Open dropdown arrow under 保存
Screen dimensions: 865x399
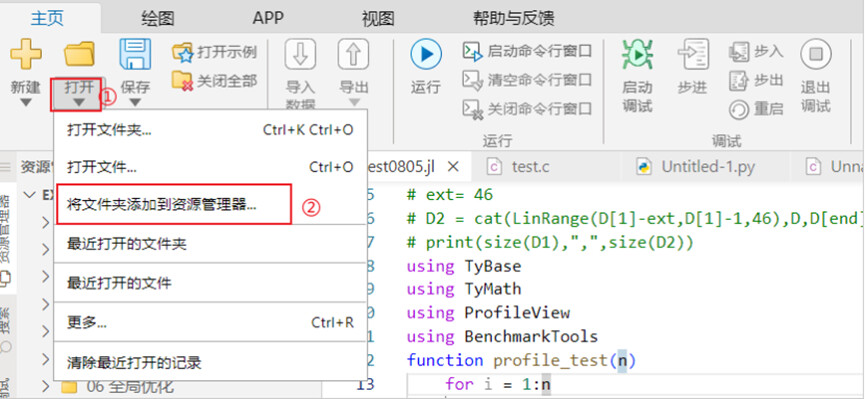(135, 103)
